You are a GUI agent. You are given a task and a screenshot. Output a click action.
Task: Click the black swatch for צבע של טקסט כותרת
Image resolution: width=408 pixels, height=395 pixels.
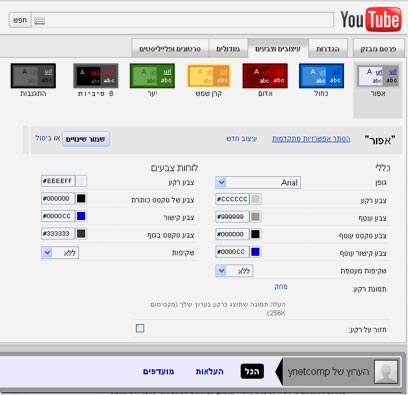click(81, 199)
